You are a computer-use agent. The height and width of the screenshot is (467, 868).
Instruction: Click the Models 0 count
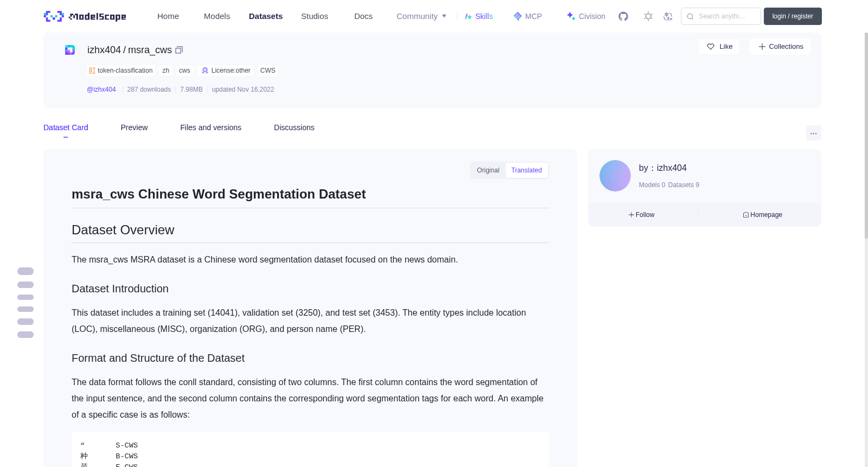click(652, 185)
